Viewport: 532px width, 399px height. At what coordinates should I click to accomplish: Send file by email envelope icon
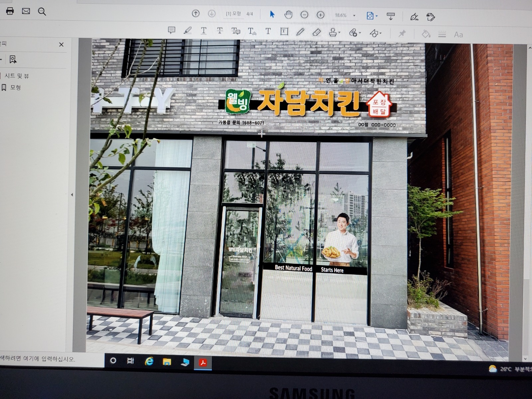[26, 11]
